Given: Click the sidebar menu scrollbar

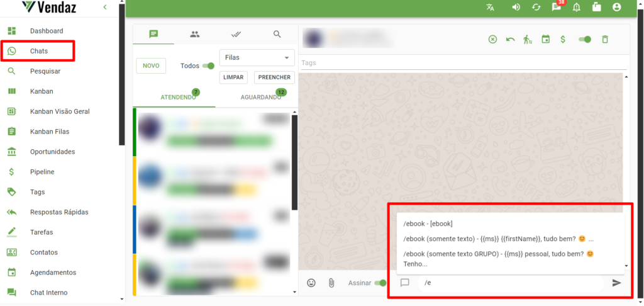Looking at the screenshot, I should coord(121,76).
